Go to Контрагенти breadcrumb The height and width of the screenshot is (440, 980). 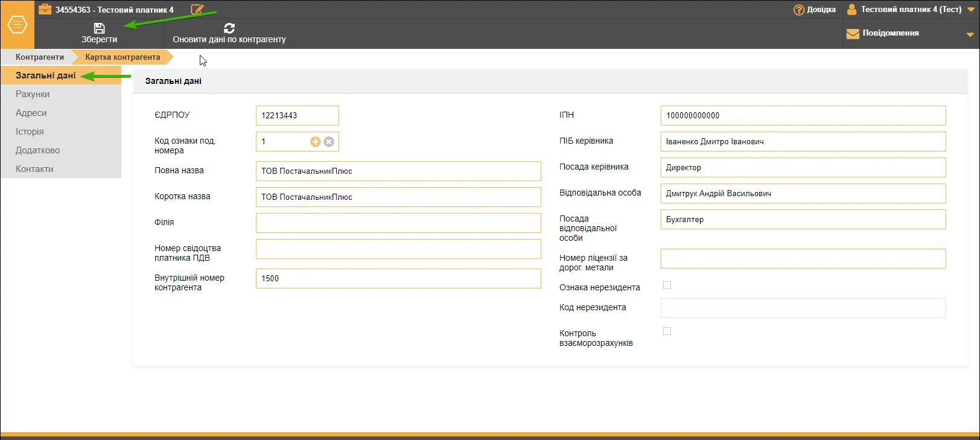[40, 57]
